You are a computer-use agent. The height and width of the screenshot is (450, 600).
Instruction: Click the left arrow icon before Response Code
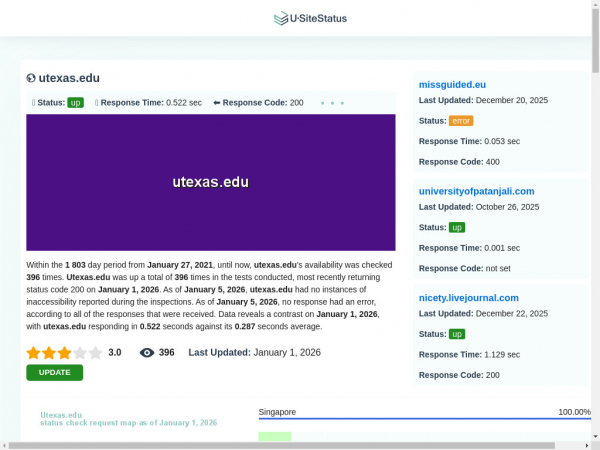[216, 103]
